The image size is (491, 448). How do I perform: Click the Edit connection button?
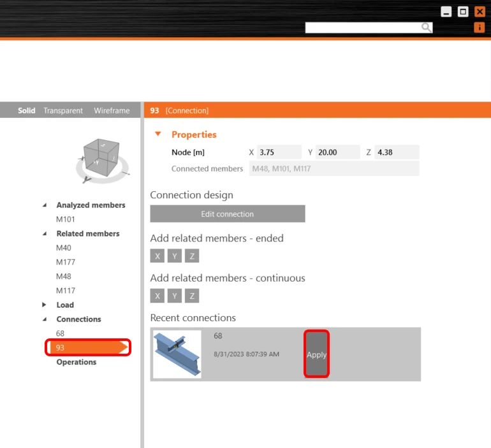(x=228, y=214)
